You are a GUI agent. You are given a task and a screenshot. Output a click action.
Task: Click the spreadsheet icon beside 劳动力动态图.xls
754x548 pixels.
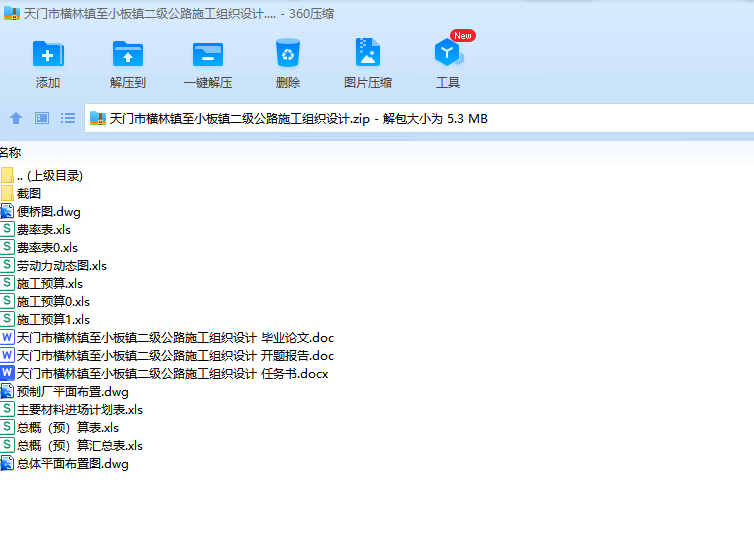[x=7, y=265]
